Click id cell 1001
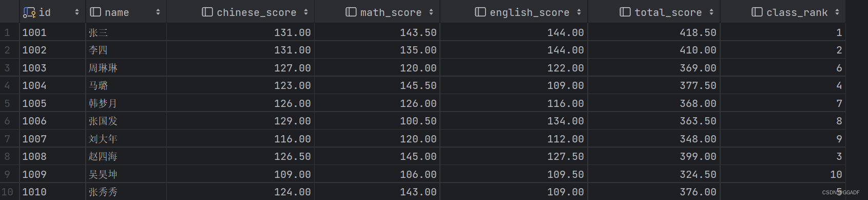 coord(52,32)
